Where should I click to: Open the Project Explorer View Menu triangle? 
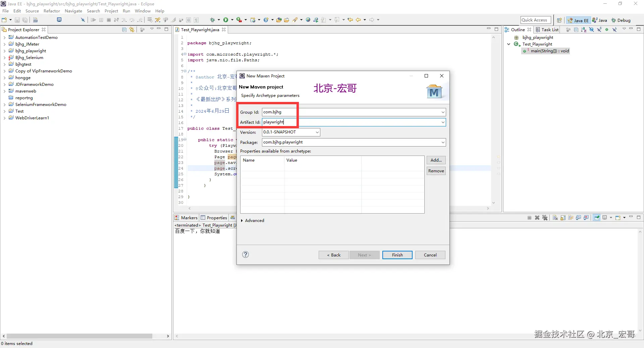click(x=152, y=29)
